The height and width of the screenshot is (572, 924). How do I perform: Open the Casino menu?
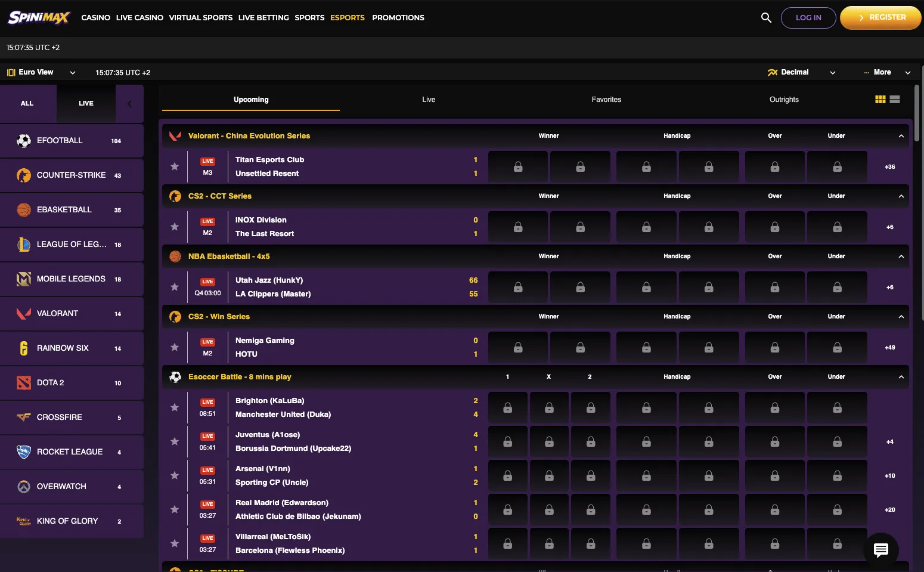tap(95, 18)
